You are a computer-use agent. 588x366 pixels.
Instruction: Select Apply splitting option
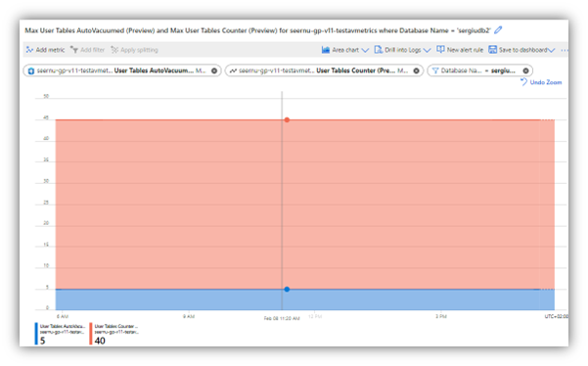coord(135,50)
